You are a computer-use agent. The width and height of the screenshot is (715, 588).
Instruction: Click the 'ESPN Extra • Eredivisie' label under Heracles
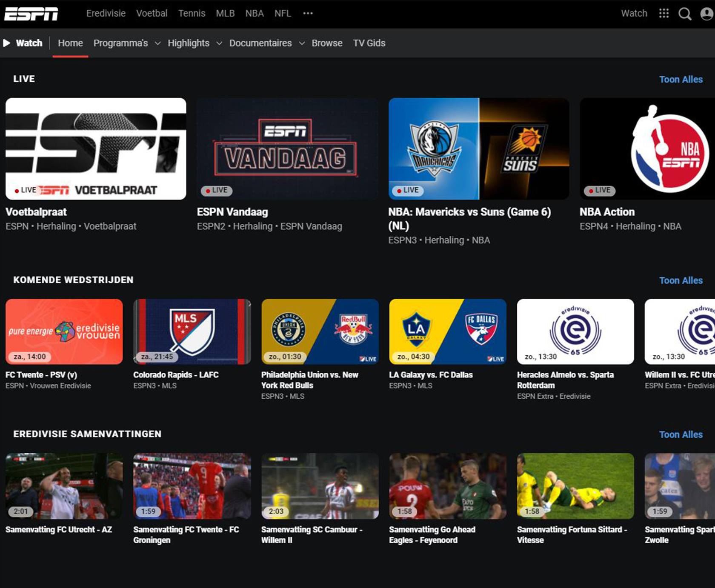coord(554,396)
